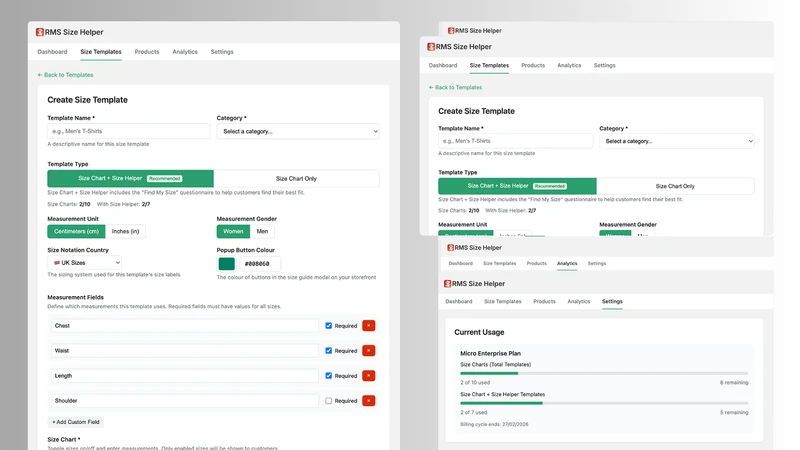Open UK Sizes notation country dropdown
This screenshot has height=450, width=800.
(84, 263)
